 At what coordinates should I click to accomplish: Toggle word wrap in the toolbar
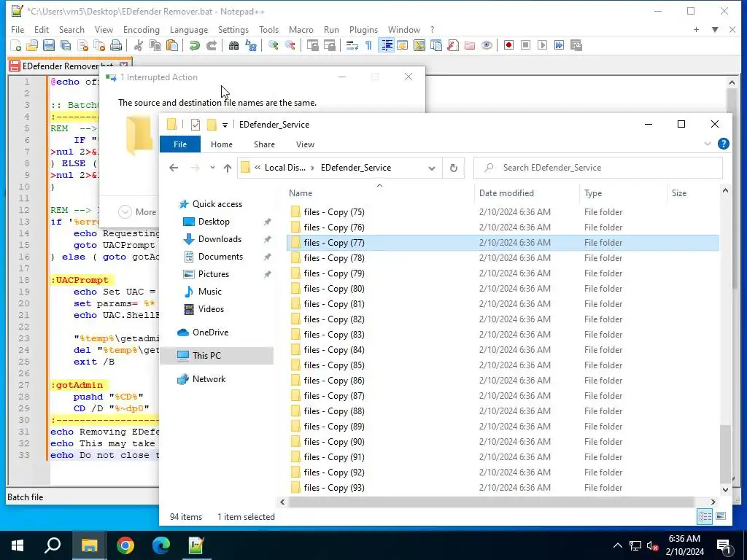[352, 46]
